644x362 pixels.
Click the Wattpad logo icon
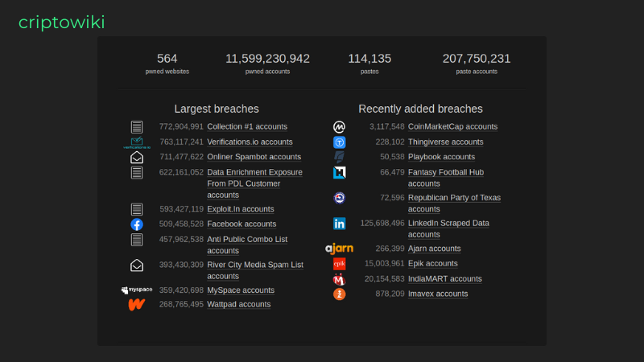[x=137, y=305]
